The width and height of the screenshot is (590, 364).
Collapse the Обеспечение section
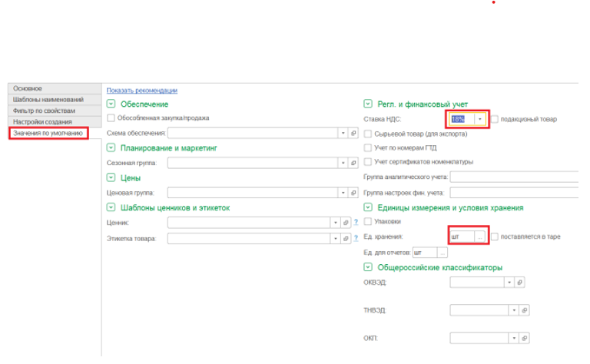click(111, 104)
